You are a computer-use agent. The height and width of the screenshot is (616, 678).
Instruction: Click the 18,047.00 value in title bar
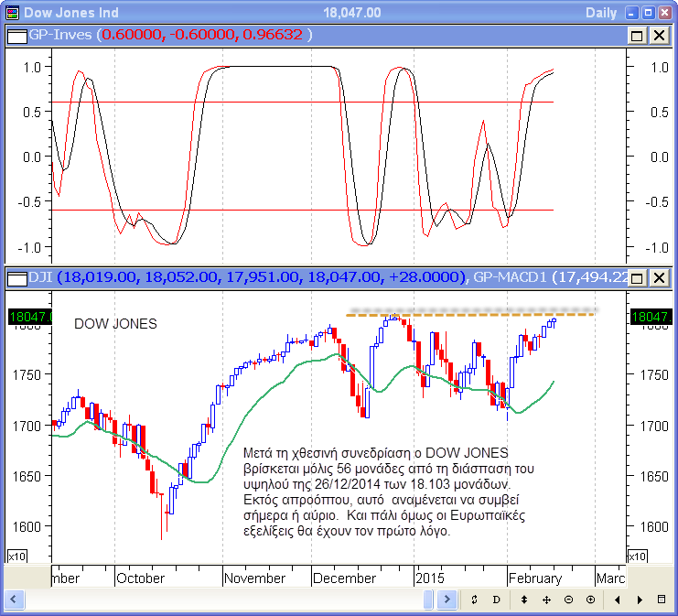(x=352, y=13)
